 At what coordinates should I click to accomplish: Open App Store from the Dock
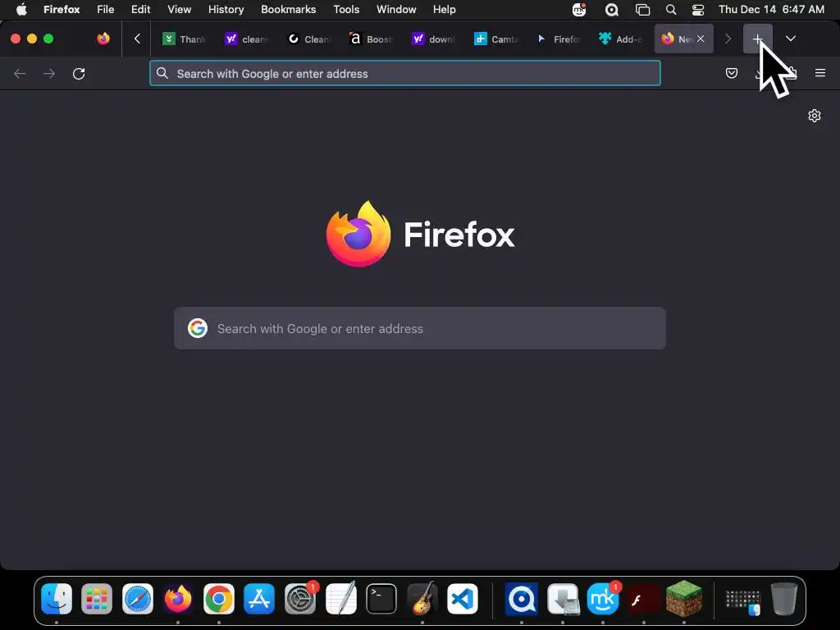tap(259, 598)
